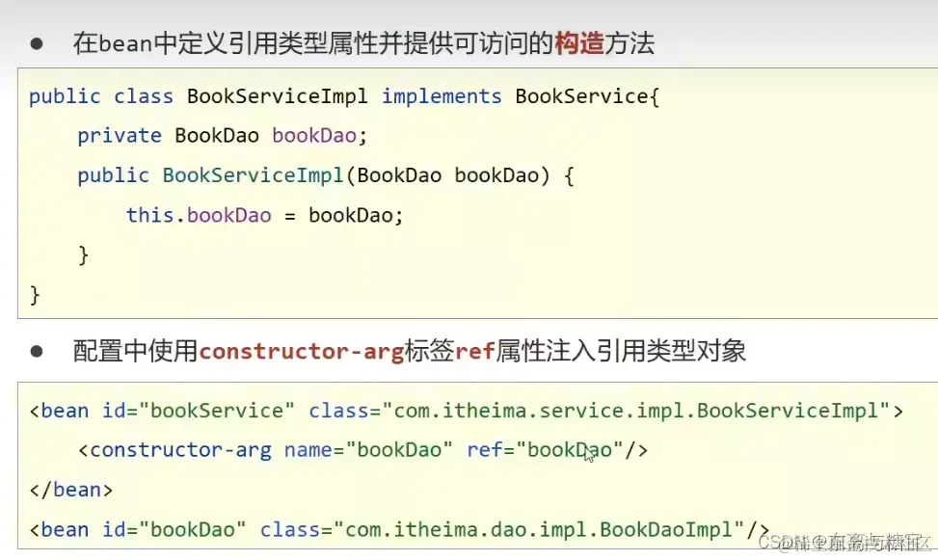Select the name="bookDao" attribute
The image size is (938, 560).
click(368, 450)
